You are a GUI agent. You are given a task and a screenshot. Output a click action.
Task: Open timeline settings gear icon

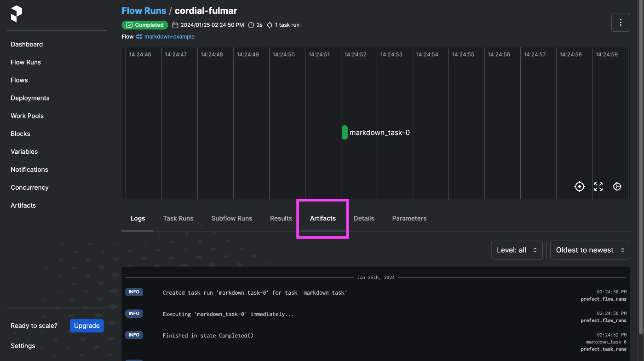(x=617, y=186)
